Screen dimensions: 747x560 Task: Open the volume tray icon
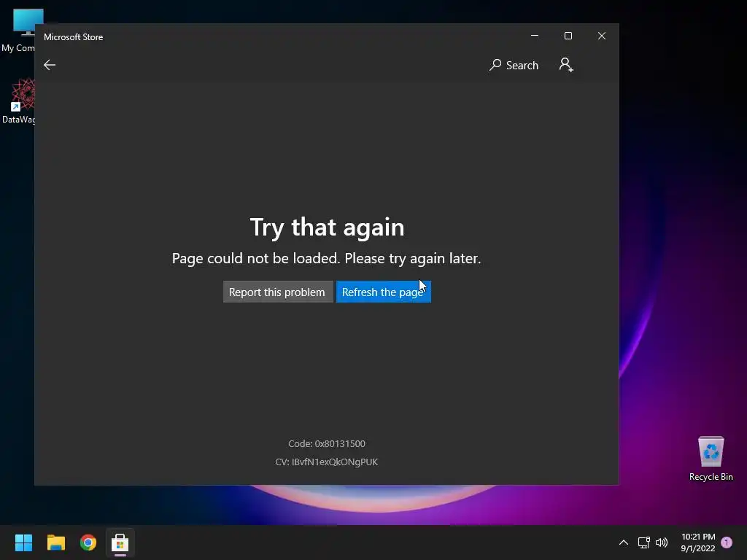[x=662, y=542]
